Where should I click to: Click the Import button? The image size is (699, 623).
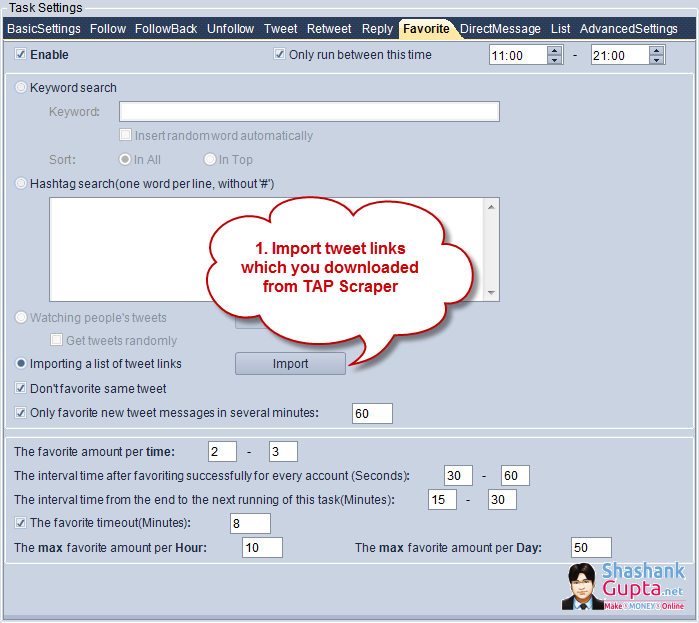(290, 364)
